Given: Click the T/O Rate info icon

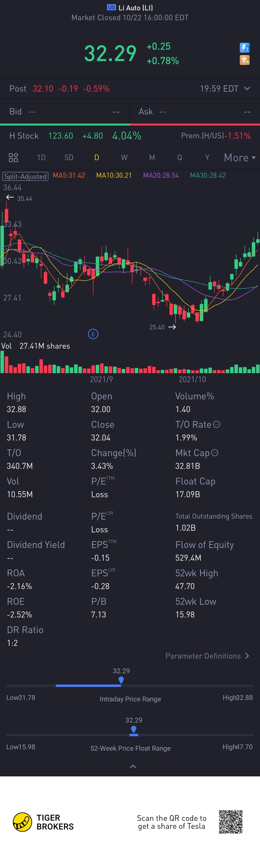Looking at the screenshot, I should (x=217, y=424).
